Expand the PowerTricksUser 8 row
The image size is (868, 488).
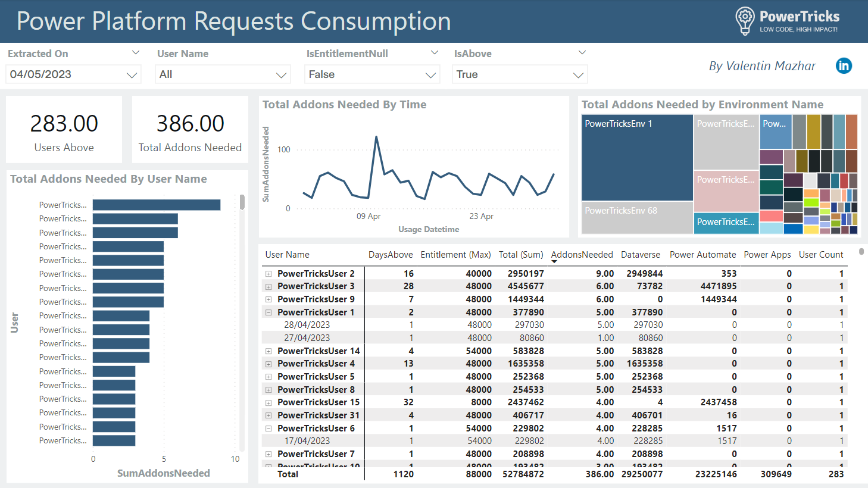click(x=268, y=390)
